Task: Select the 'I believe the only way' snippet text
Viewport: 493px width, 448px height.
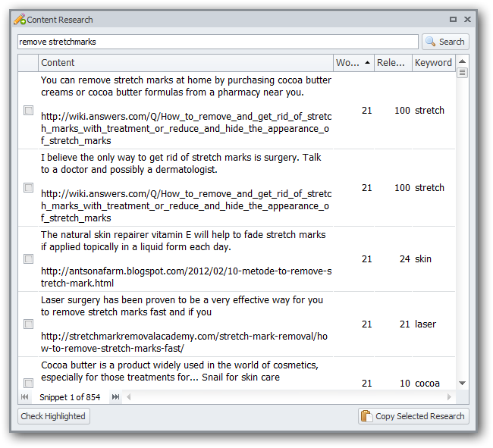Action: tap(181, 164)
